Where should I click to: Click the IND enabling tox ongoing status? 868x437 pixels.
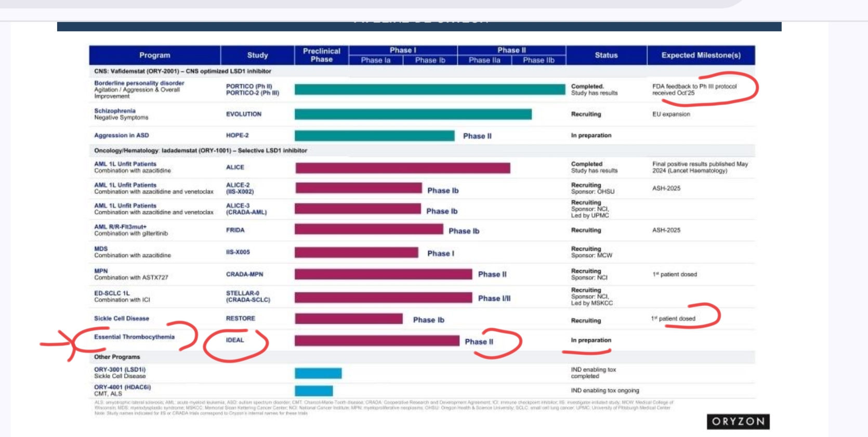tap(605, 390)
